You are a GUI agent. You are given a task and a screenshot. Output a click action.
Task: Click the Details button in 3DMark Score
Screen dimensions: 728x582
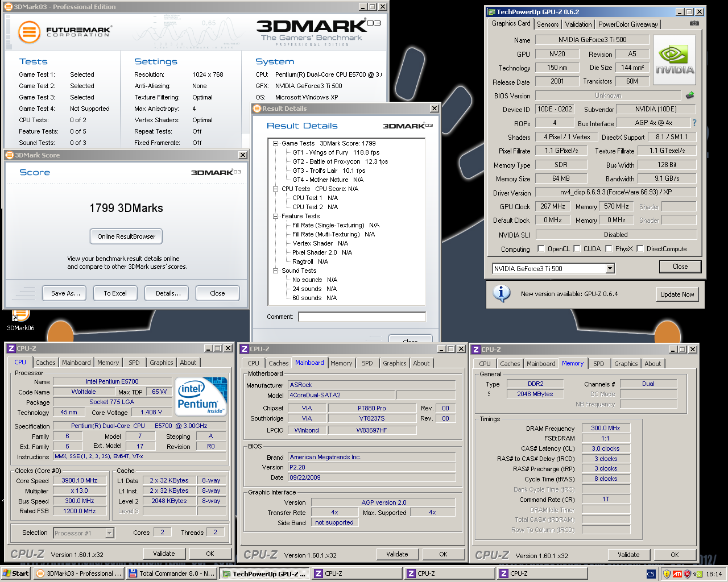[167, 293]
